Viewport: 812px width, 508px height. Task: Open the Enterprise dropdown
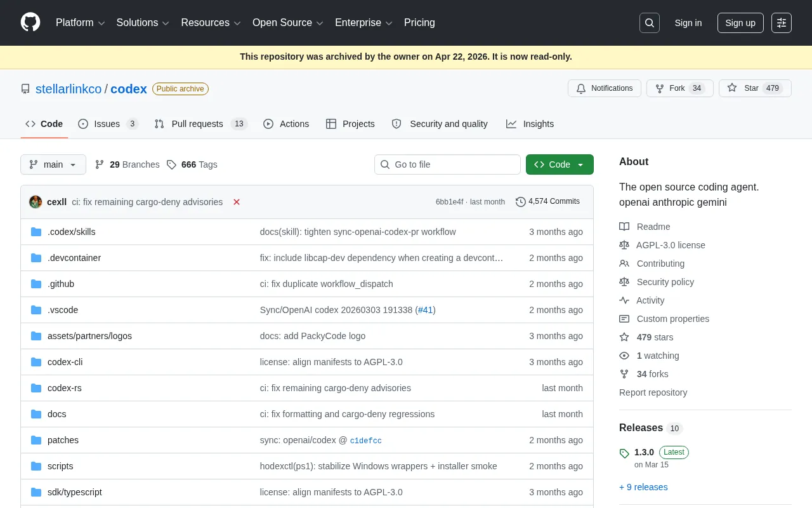pyautogui.click(x=363, y=23)
